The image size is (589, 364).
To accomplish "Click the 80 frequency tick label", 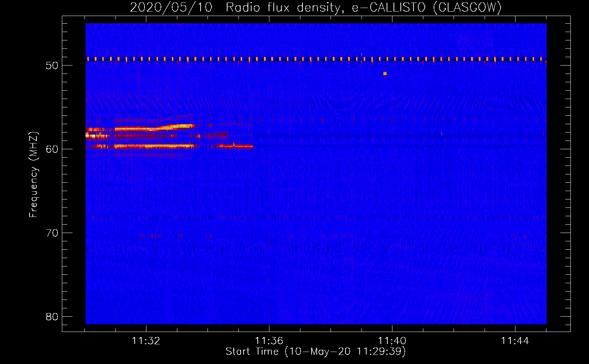I will point(52,317).
